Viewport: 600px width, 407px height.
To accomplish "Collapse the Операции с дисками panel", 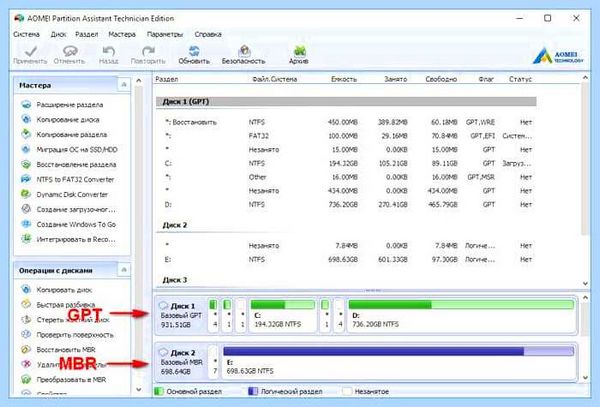I will [124, 270].
